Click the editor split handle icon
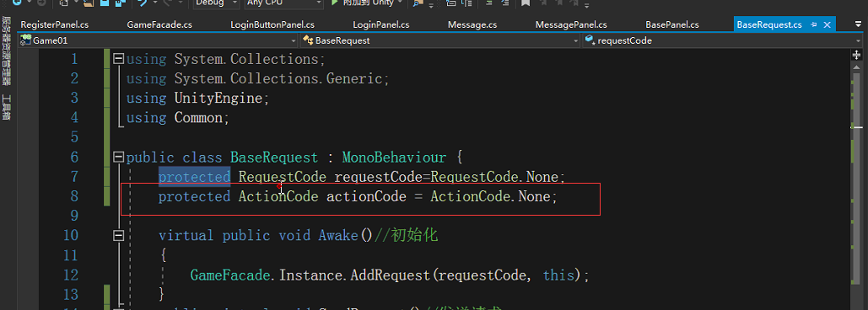The image size is (868, 310). [857, 55]
